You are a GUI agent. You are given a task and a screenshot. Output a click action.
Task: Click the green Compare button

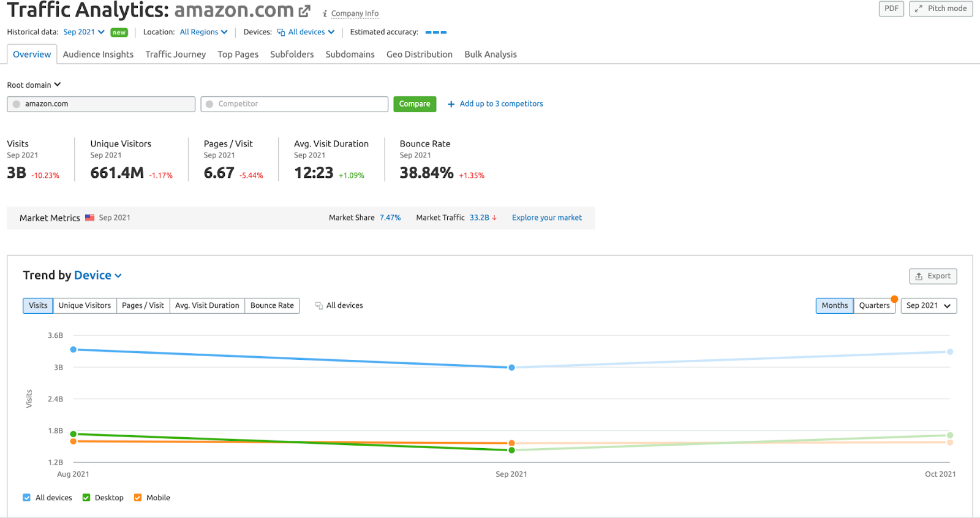tap(415, 104)
